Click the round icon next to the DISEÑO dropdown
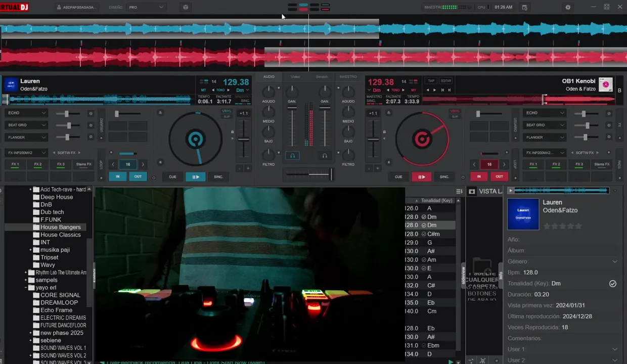 tap(186, 8)
